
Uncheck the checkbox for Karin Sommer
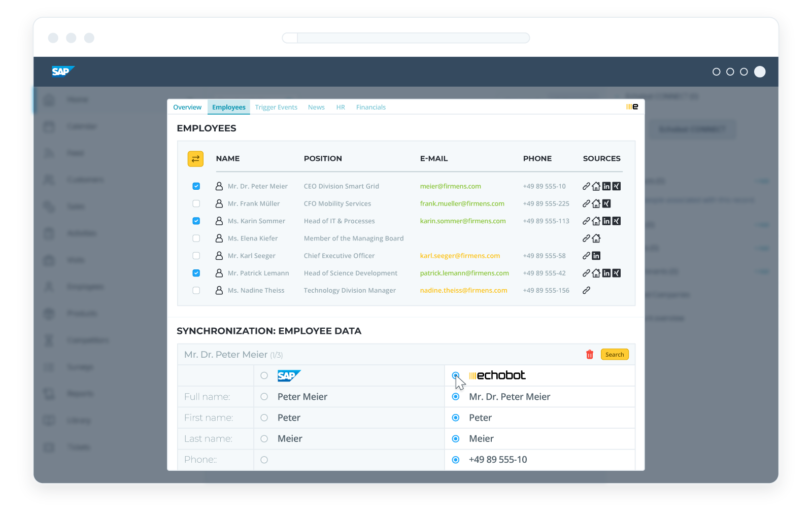coord(196,221)
